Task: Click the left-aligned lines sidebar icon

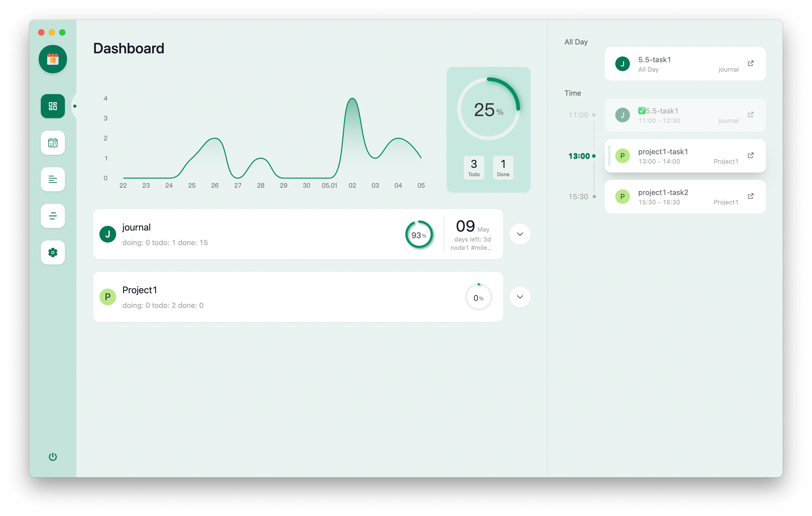Action: click(53, 179)
